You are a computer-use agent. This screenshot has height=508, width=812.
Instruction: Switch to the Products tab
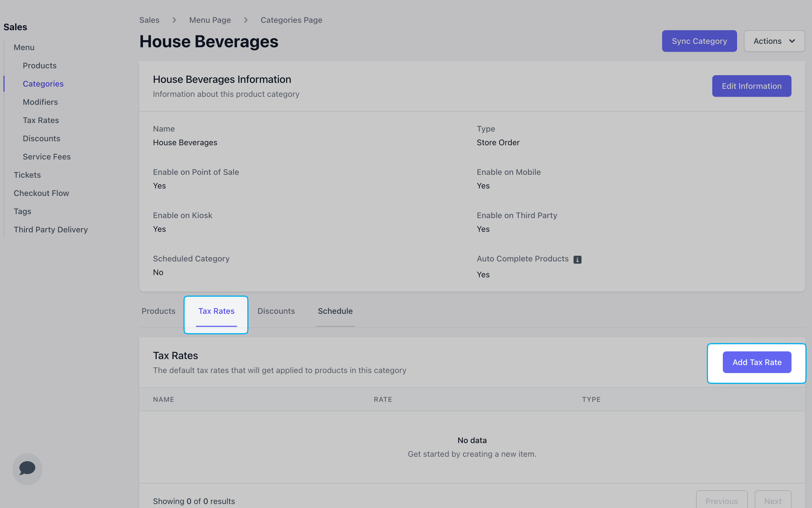point(158,311)
